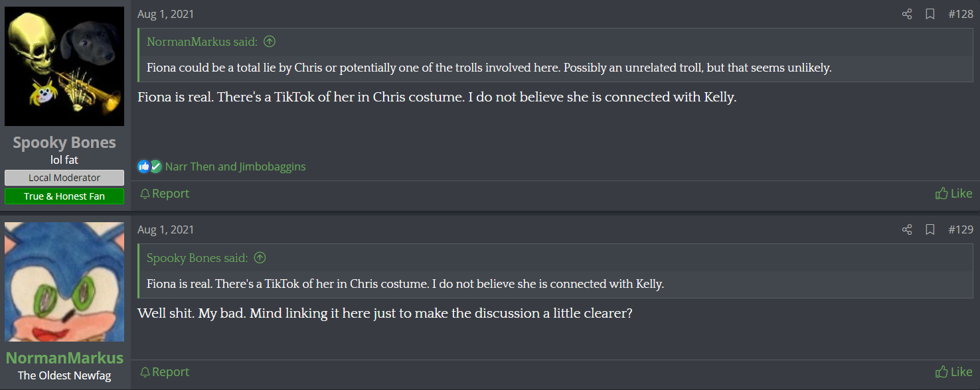
Task: Show who reacted: Narr Then and Jimbobaggins
Action: click(x=235, y=166)
